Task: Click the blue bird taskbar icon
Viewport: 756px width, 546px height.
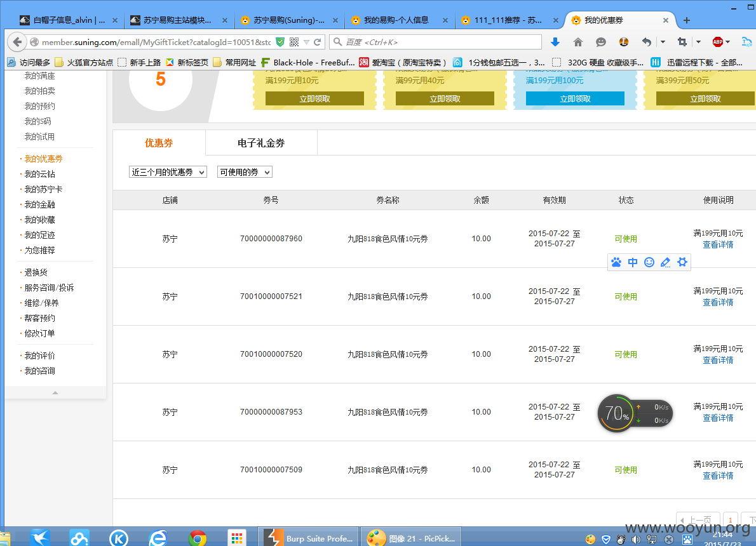Action: (x=41, y=538)
